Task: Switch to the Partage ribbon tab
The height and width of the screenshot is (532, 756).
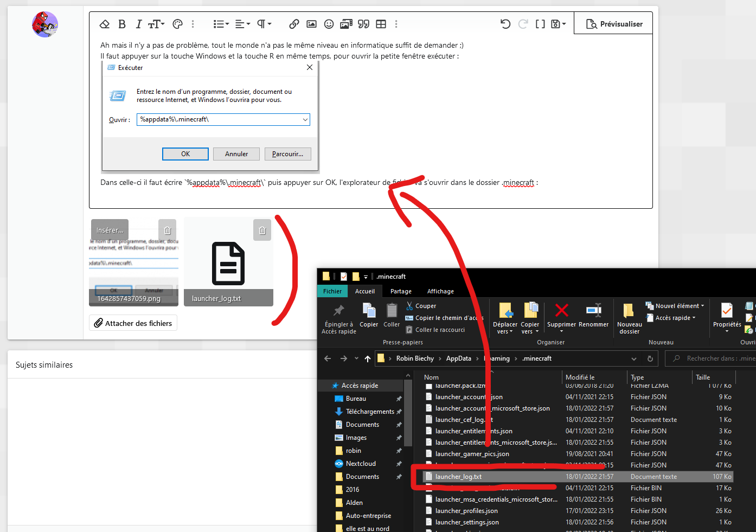Action: (401, 291)
